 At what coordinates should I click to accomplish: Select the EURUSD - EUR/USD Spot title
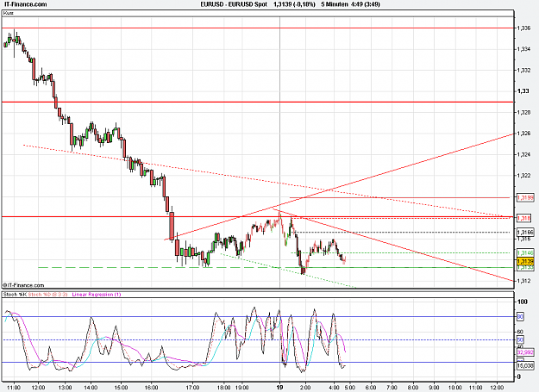(x=234, y=4)
